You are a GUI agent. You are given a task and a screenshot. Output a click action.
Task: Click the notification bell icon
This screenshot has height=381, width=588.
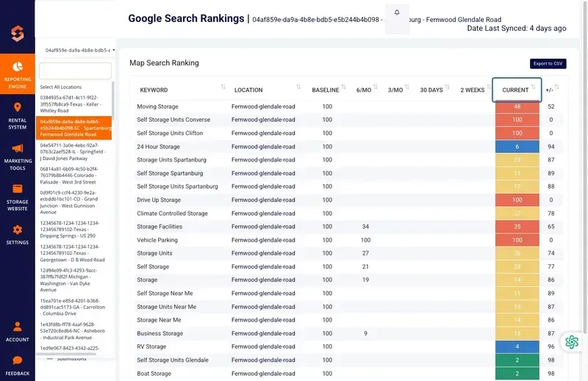coord(397,12)
